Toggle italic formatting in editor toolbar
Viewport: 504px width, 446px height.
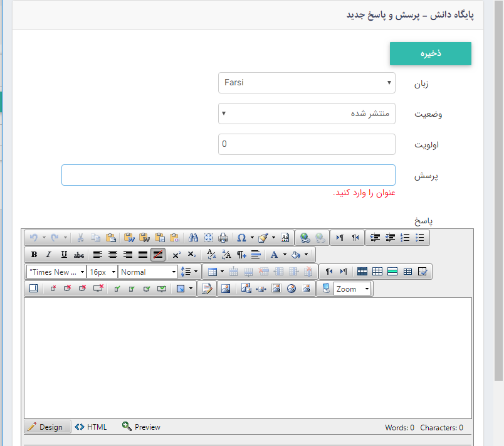click(x=48, y=255)
